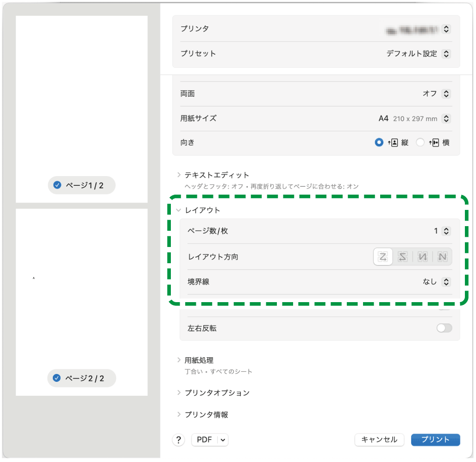Open the PDF export menu
This screenshot has width=476, height=462.
coord(210,440)
